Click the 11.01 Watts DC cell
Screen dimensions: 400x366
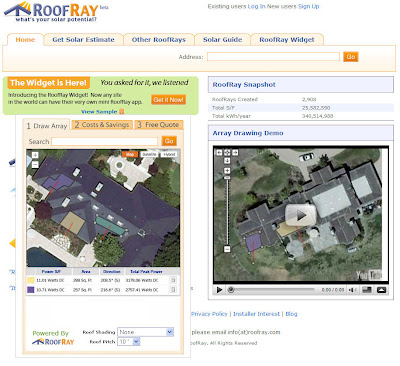[x=50, y=280]
